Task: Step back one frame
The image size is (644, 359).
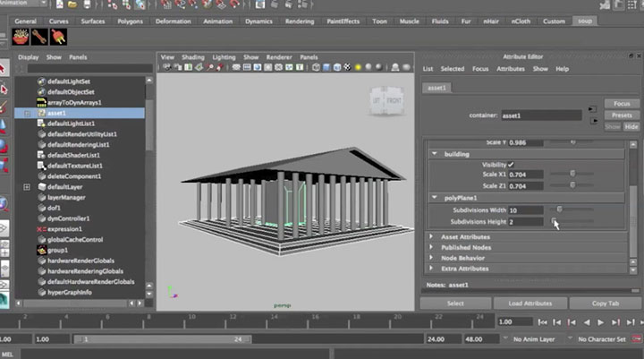Action: [x=557, y=323]
